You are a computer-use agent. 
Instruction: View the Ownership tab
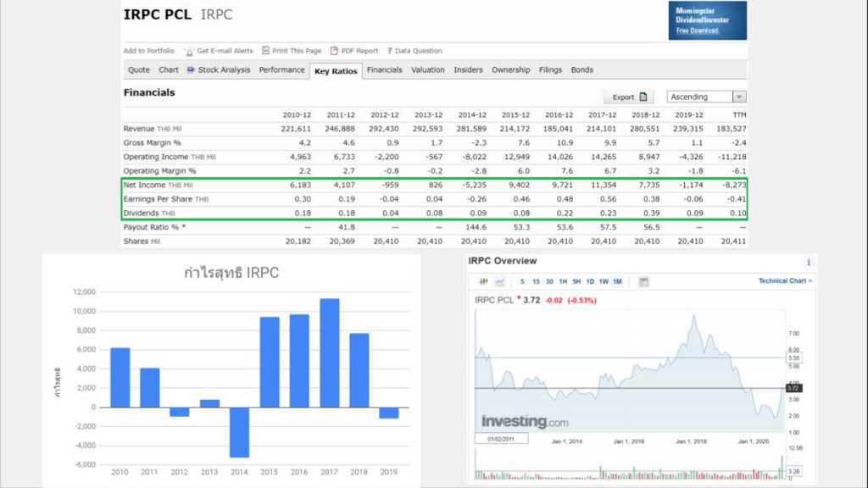click(511, 69)
